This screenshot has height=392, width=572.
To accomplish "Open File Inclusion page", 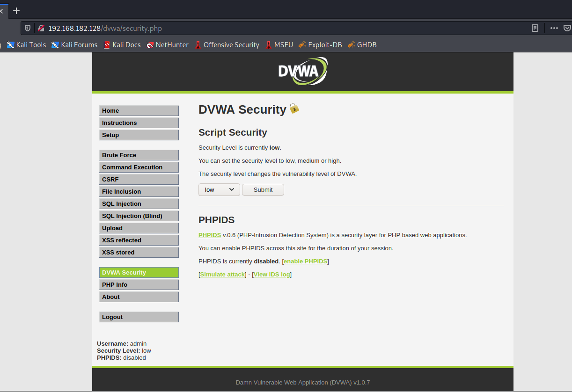I will pyautogui.click(x=139, y=191).
